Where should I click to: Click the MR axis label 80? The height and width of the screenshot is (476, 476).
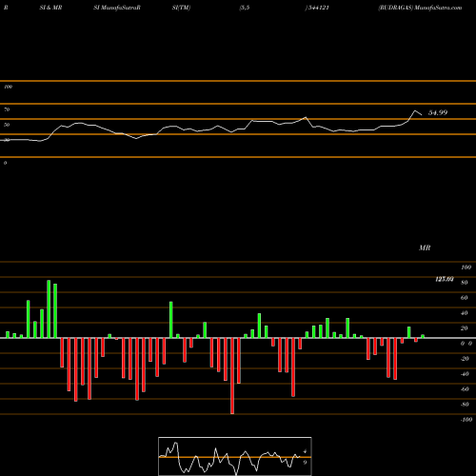tap(465, 283)
